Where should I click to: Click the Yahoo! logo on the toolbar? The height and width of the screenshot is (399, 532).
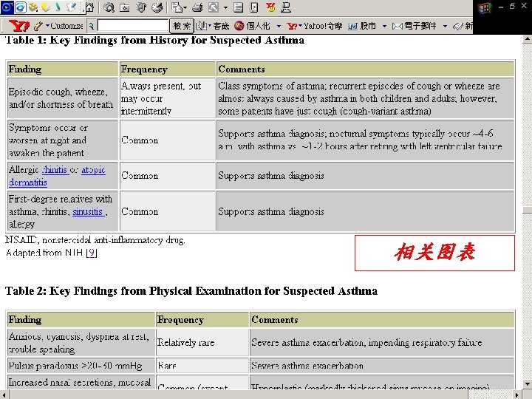click(19, 25)
